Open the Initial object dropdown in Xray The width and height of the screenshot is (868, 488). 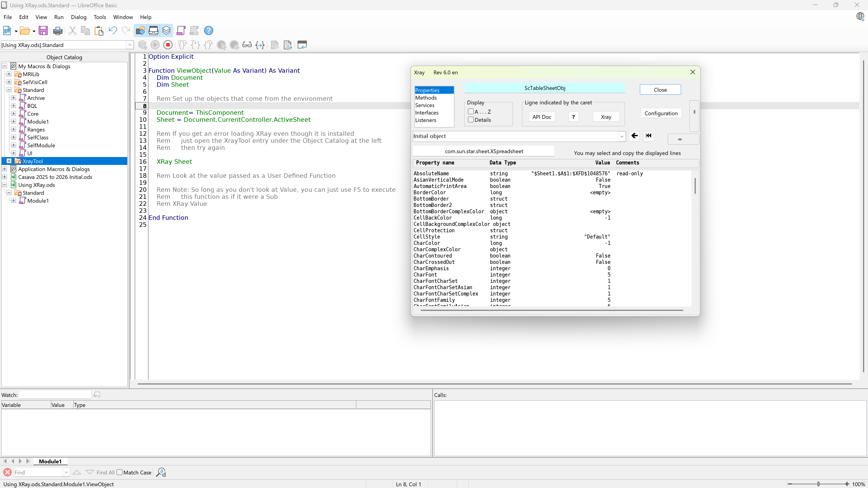pos(622,136)
